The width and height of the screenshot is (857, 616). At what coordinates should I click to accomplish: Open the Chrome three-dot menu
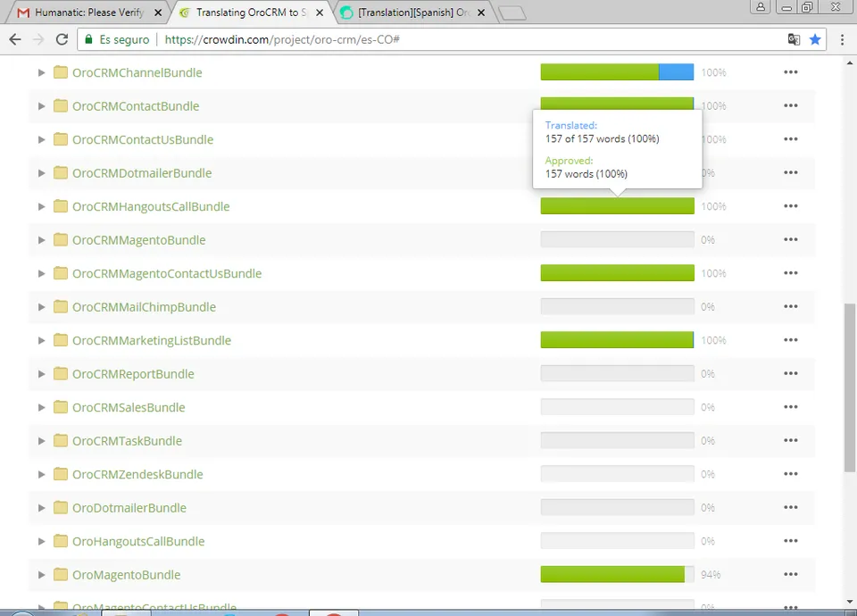click(x=842, y=39)
